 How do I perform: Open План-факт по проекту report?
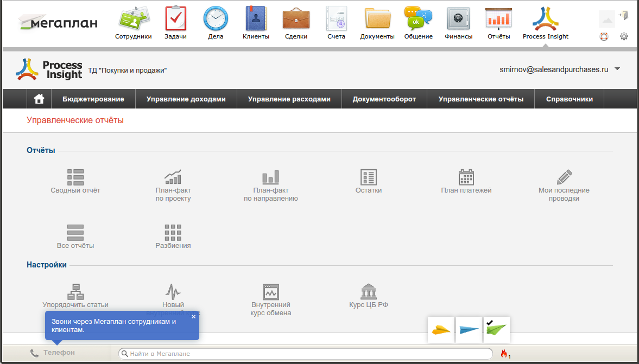tap(173, 177)
